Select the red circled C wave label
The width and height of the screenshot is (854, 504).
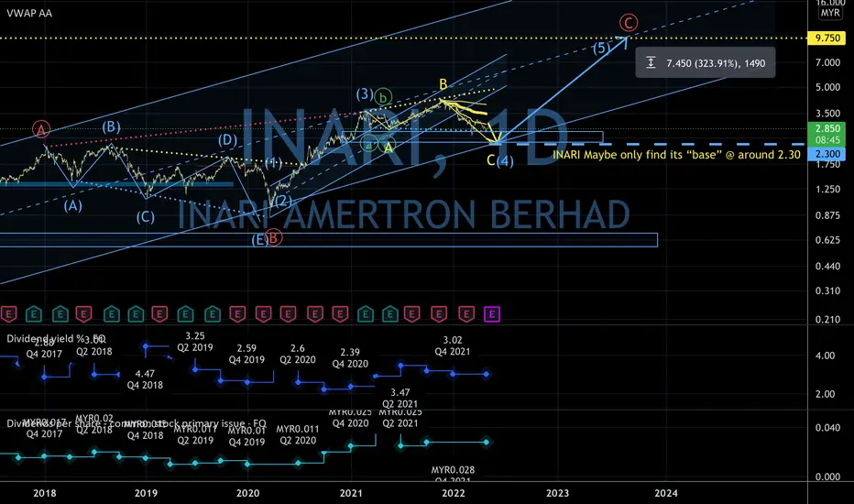point(629,23)
